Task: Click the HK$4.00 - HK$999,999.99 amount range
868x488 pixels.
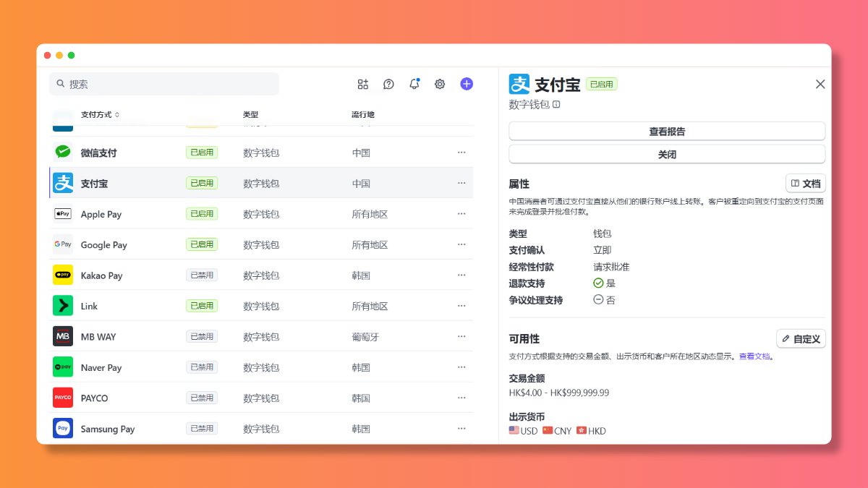Action: pos(559,393)
